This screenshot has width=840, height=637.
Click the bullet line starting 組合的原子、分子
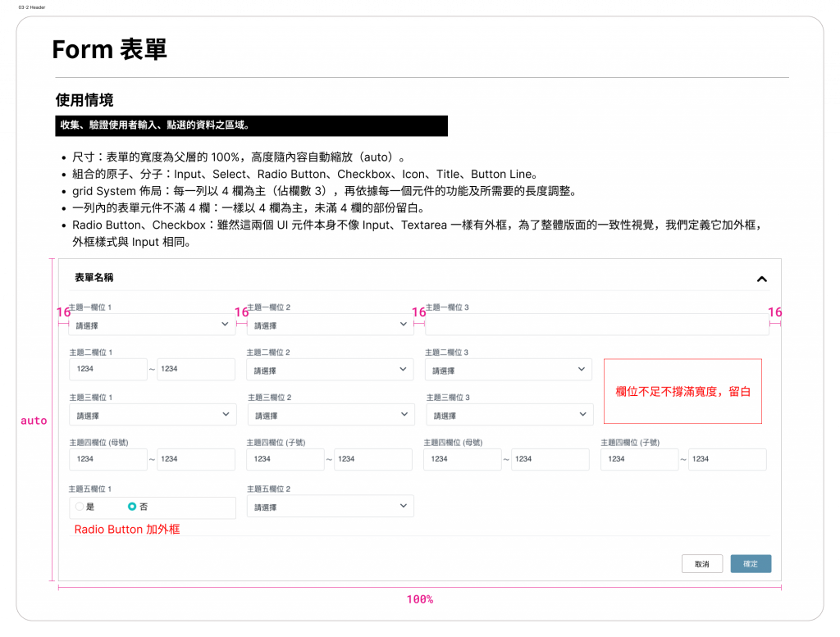305,174
